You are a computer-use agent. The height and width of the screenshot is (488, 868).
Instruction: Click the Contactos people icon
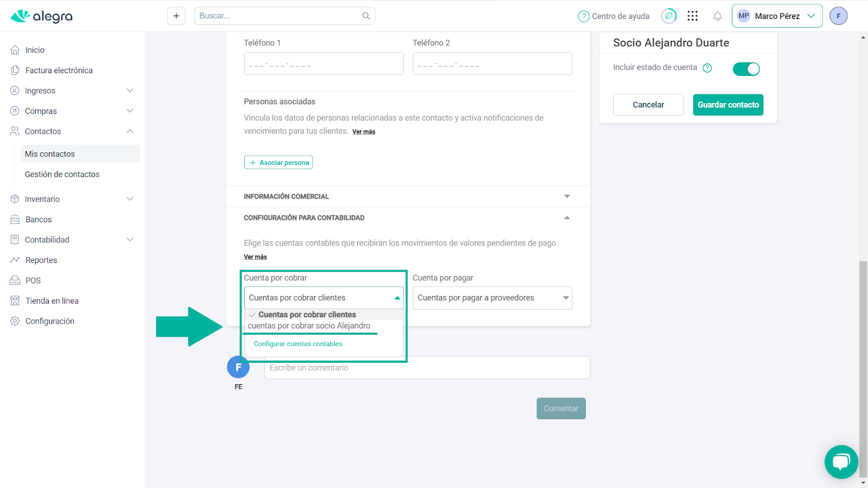coord(15,131)
